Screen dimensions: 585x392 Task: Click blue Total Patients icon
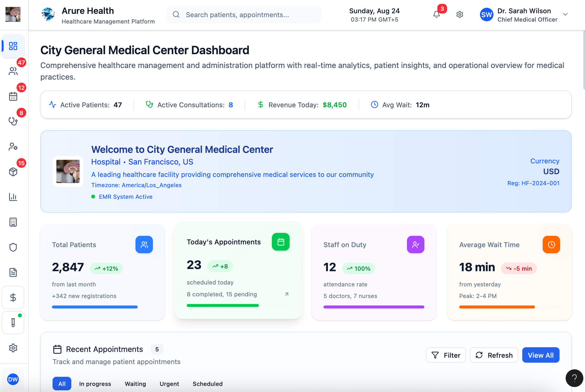tap(144, 244)
